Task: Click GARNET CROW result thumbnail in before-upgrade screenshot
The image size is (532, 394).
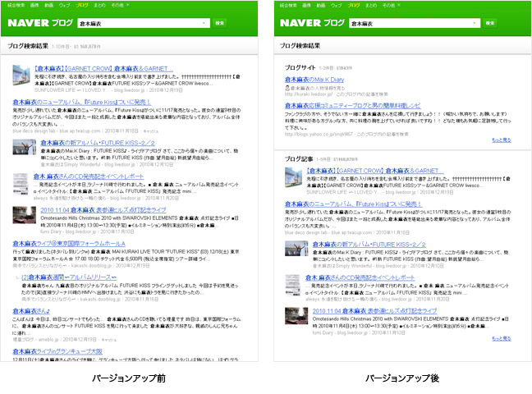Action: 21,75
